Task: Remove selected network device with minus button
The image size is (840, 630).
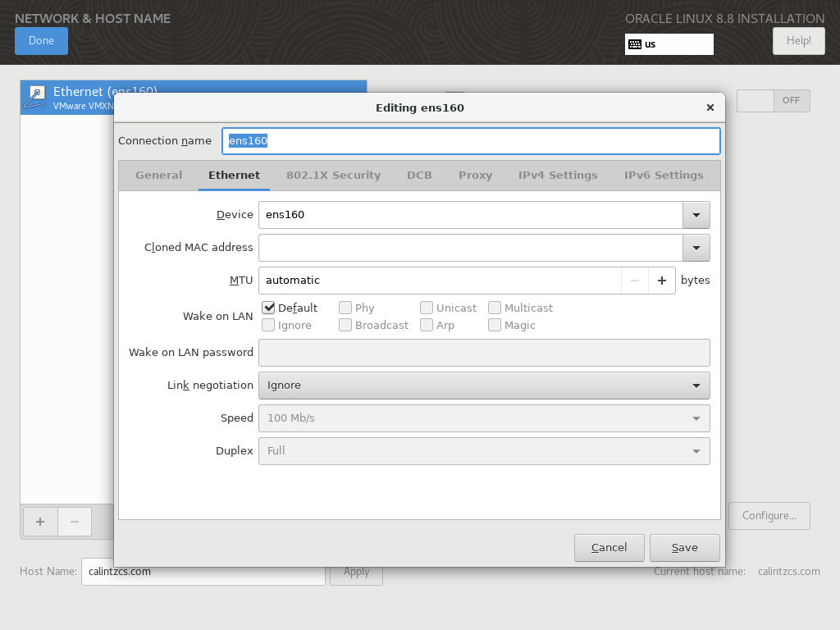Action: pos(75,521)
